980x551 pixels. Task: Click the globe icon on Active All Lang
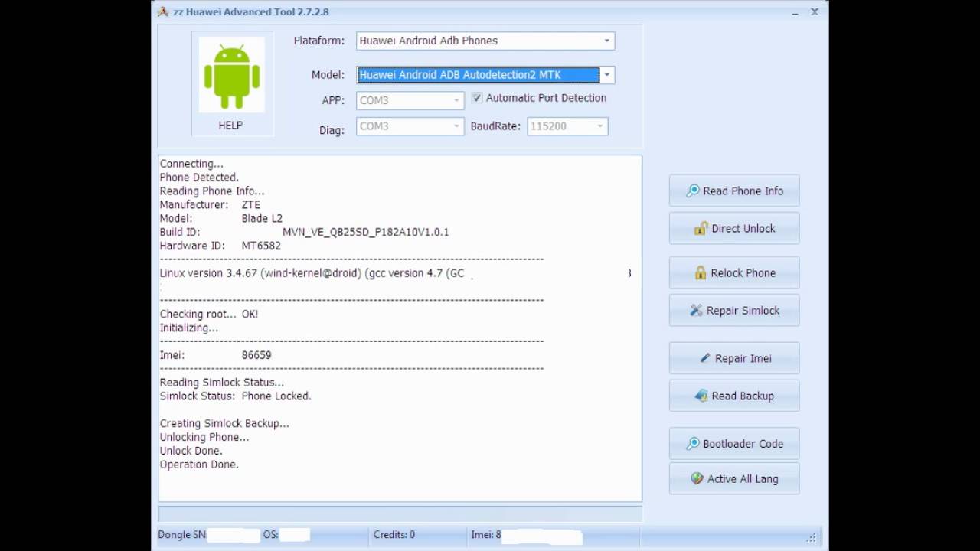(697, 478)
